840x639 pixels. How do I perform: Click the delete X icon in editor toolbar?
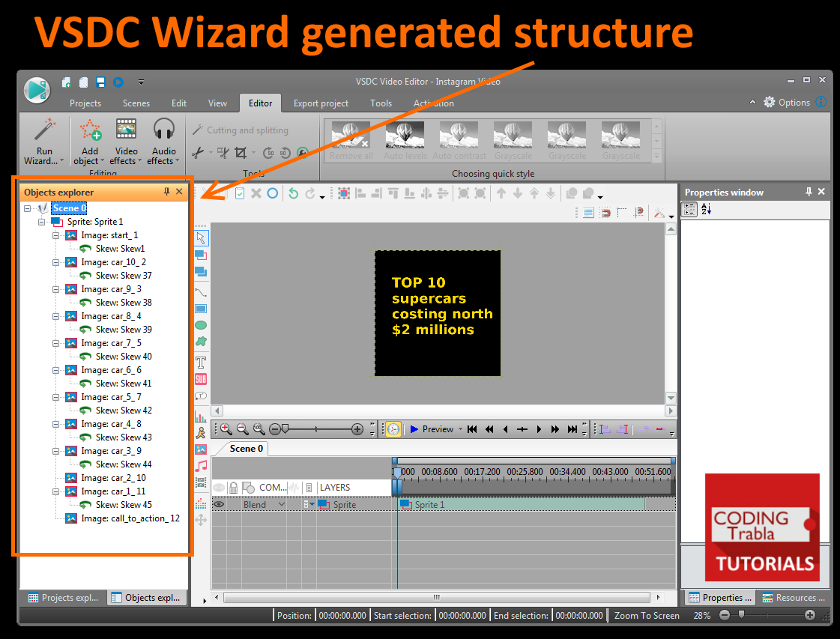256,193
